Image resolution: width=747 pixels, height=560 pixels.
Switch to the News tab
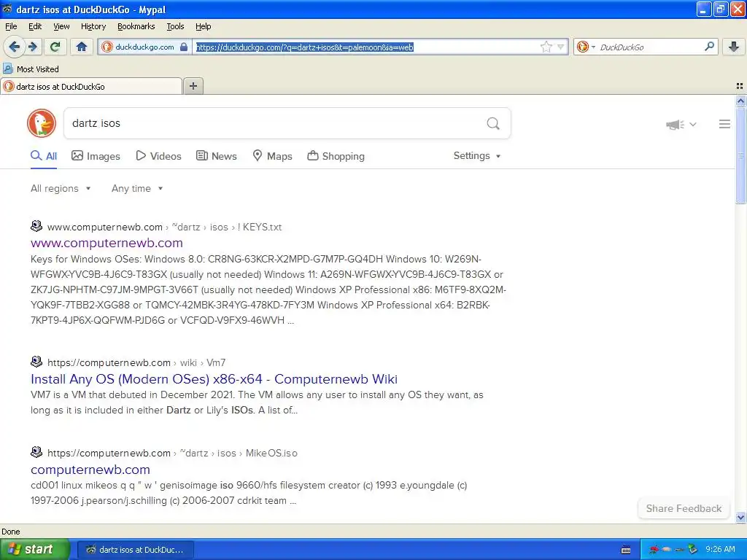pyautogui.click(x=217, y=156)
